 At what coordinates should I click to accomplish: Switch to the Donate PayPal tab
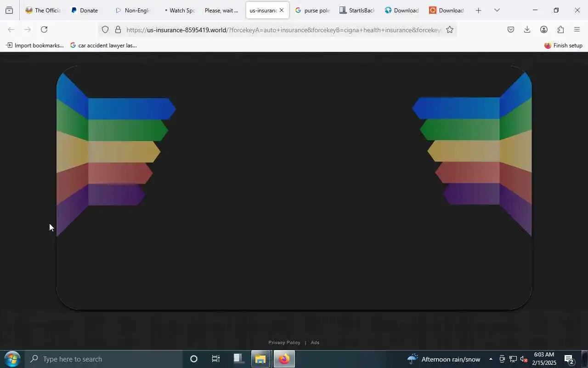click(x=87, y=10)
